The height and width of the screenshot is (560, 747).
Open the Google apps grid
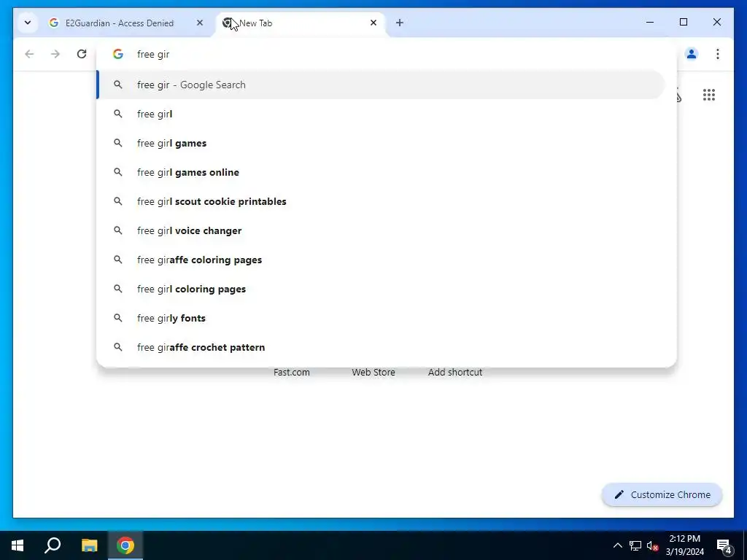(709, 95)
